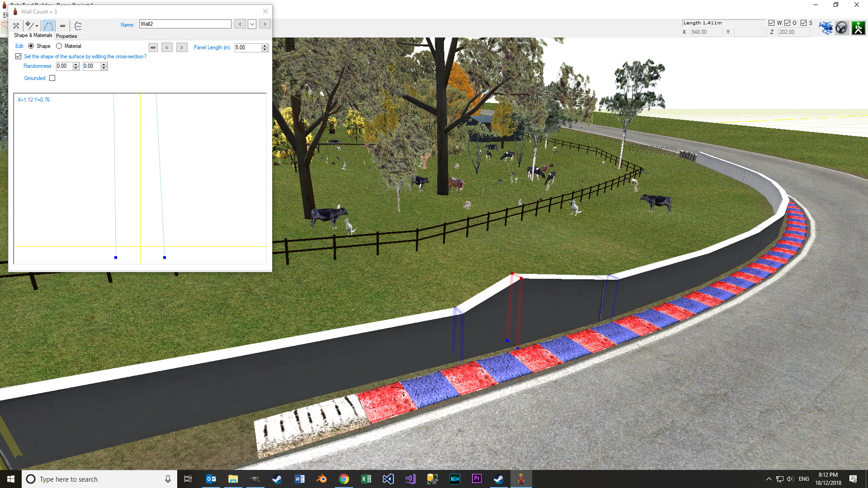Enable the Grounded checkbox
Screen dimensions: 868x488
[x=52, y=78]
